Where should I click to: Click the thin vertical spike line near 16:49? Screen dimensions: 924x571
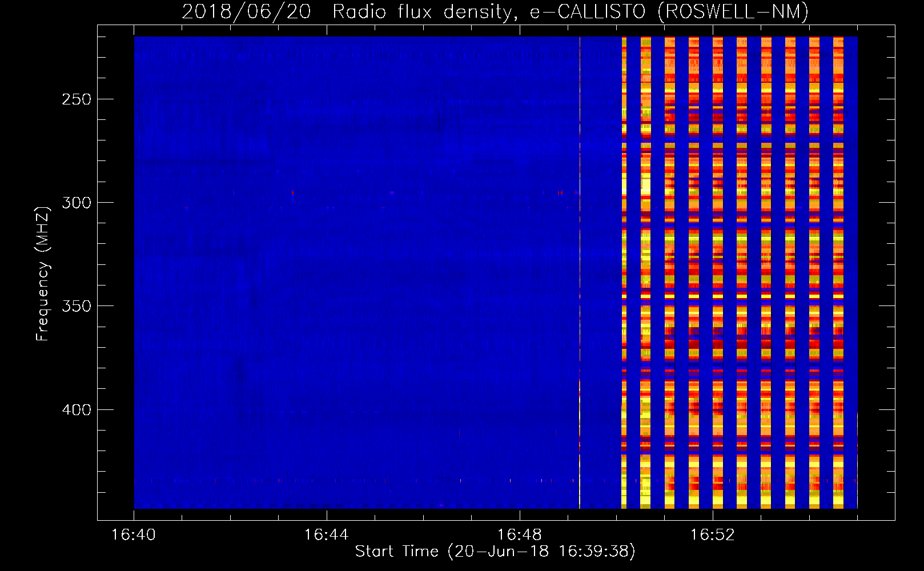click(x=580, y=272)
